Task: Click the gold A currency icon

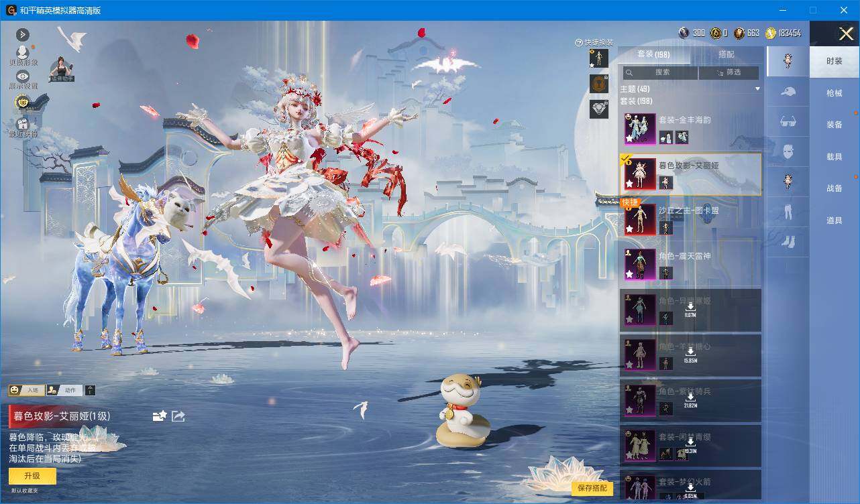Action: click(716, 33)
